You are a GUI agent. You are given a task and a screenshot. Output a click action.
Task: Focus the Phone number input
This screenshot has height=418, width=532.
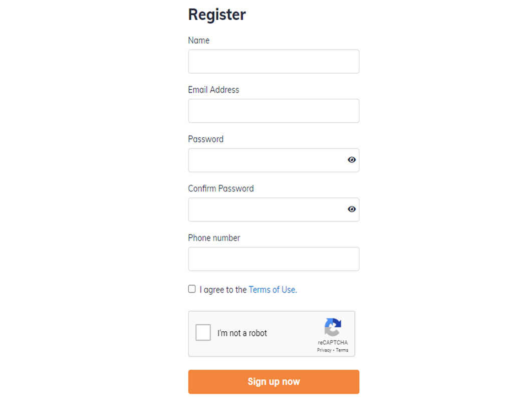click(x=274, y=259)
